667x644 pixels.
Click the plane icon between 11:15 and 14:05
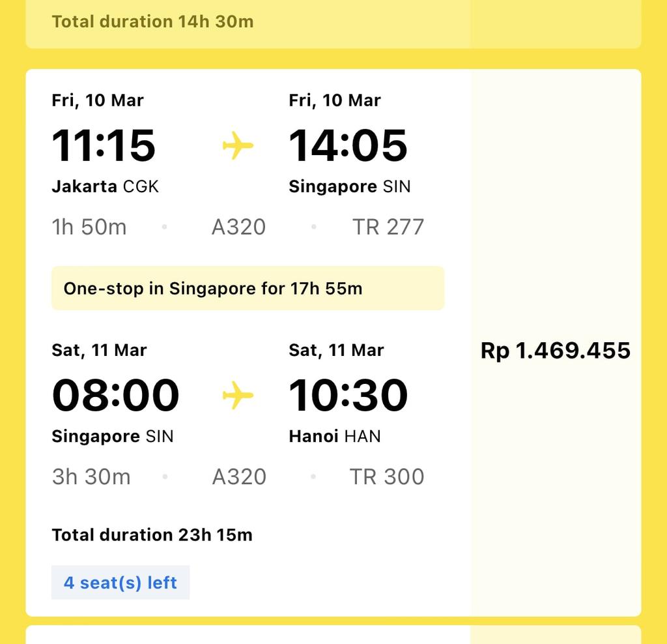click(x=238, y=145)
